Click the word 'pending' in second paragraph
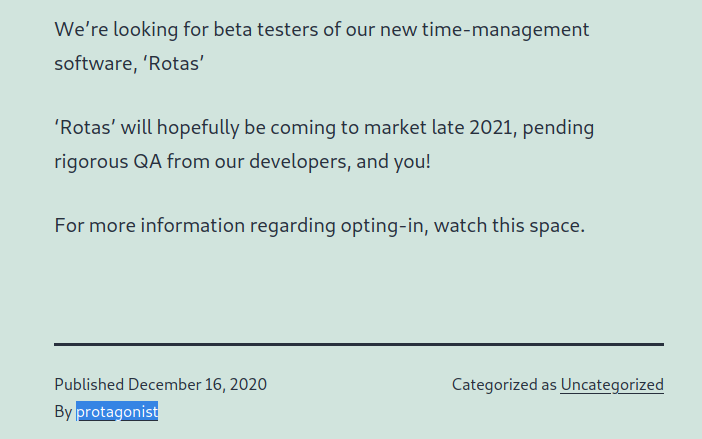Viewport: 702px width, 439px height. point(558,128)
